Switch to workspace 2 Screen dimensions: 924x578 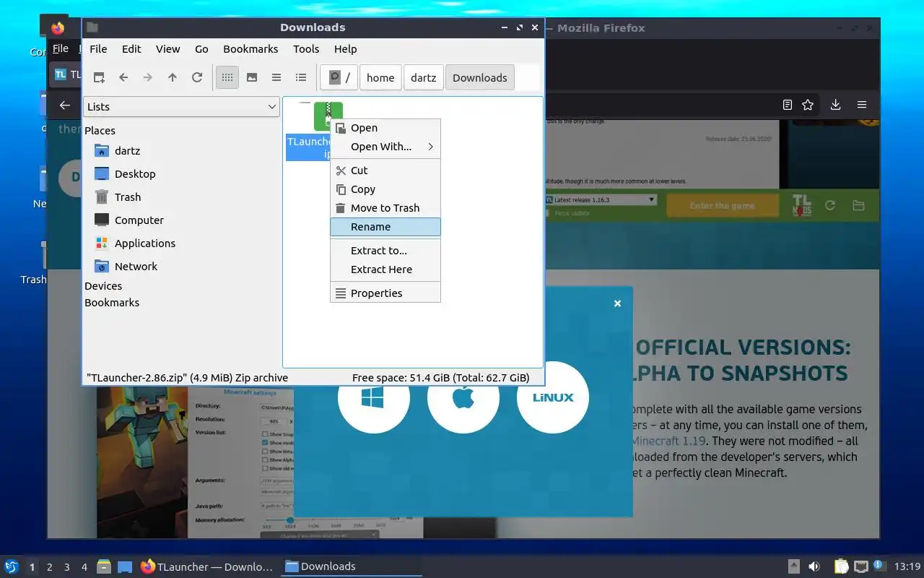(50, 567)
